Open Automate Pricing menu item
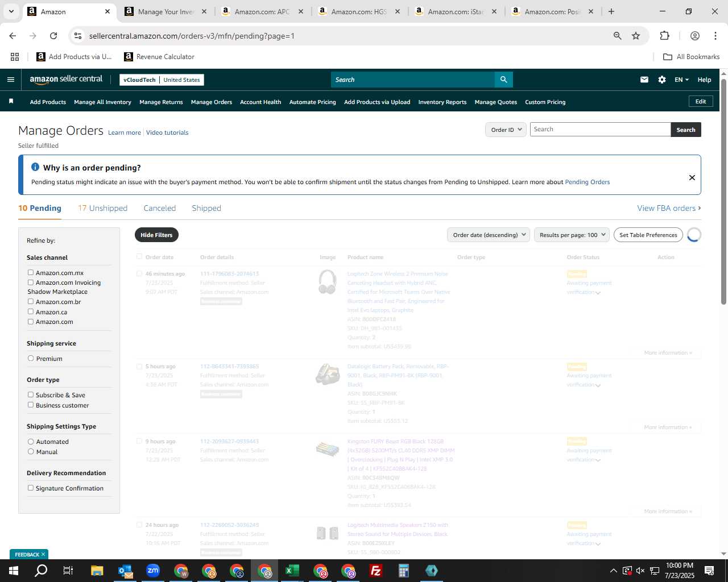Viewport: 728px width, 582px height. [x=313, y=102]
